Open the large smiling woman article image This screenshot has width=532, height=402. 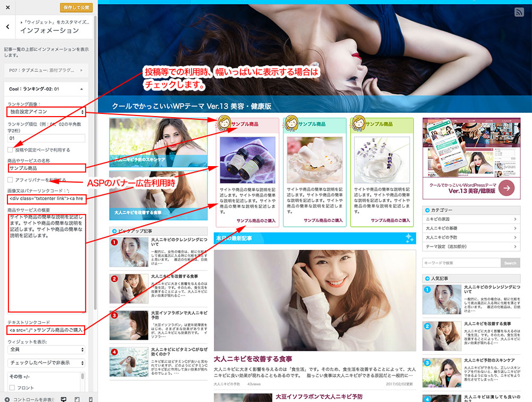point(315,301)
